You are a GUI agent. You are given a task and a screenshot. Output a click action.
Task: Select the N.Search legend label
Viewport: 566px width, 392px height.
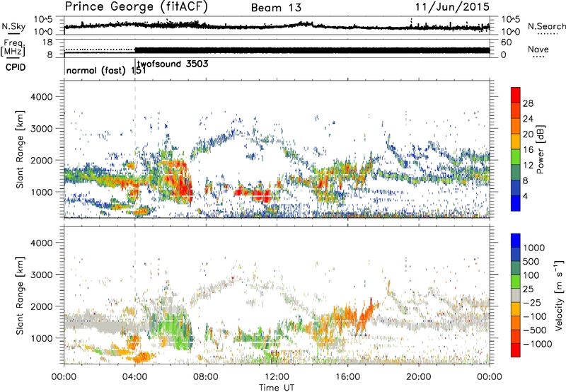point(547,26)
